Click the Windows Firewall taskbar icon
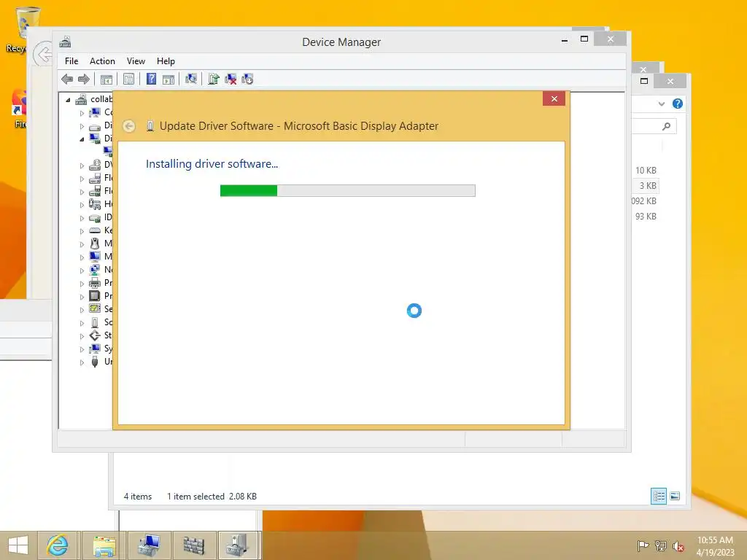The height and width of the screenshot is (560, 747). pyautogui.click(x=194, y=545)
